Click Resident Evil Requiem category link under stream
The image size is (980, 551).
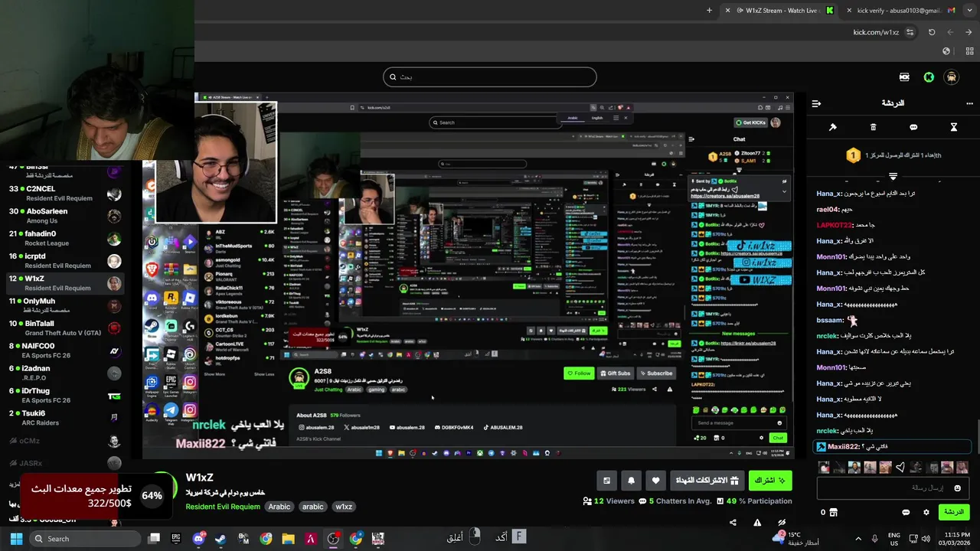tap(223, 507)
